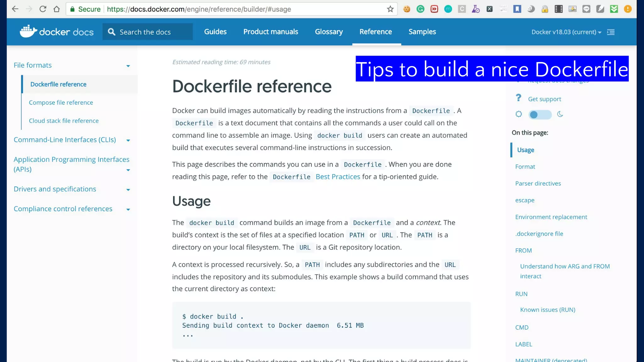Click the yellow padlock extension icon
The image size is (644, 362).
point(545,9)
